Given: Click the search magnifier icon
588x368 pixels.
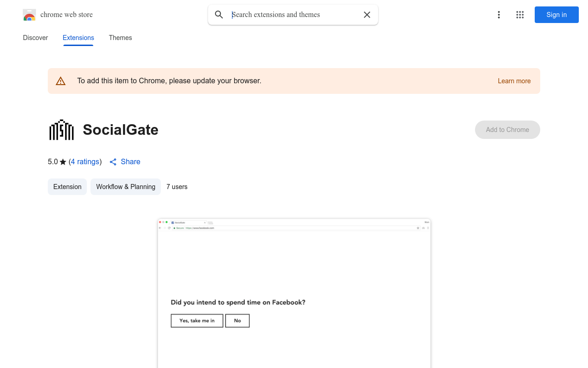Looking at the screenshot, I should [x=219, y=15].
